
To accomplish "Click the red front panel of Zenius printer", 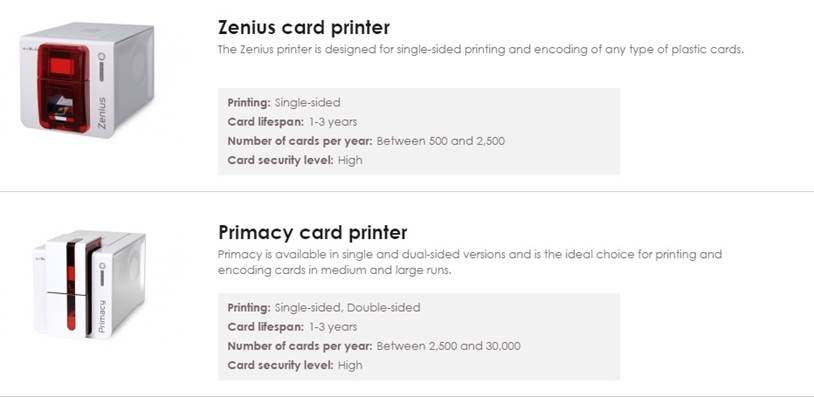I will [x=63, y=87].
